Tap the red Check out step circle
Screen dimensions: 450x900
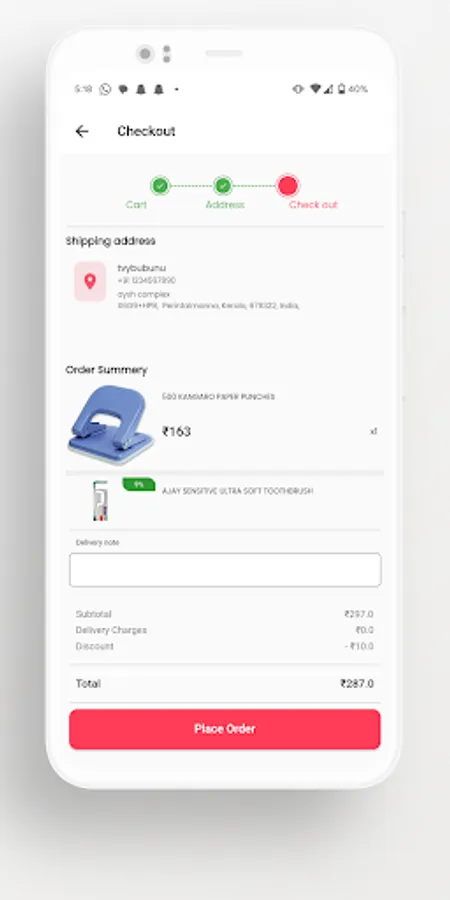pyautogui.click(x=288, y=186)
